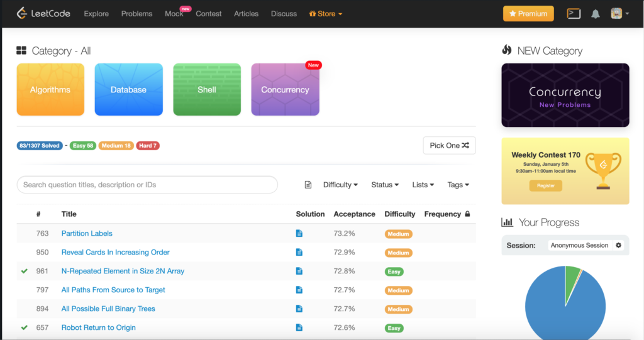Click the Your Progress bar chart icon
This screenshot has height=340, width=644.
click(508, 222)
